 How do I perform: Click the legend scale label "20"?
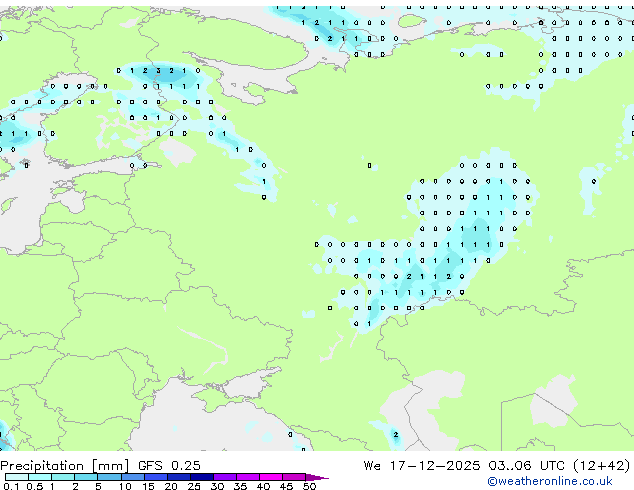pyautogui.click(x=171, y=486)
